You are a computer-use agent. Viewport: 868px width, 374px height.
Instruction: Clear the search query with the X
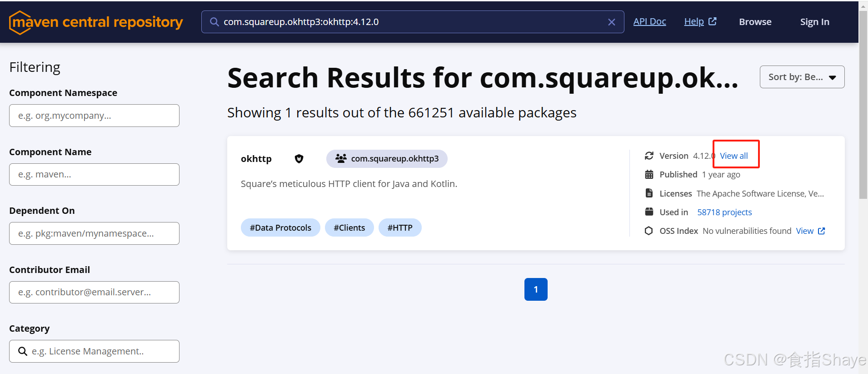coord(612,22)
